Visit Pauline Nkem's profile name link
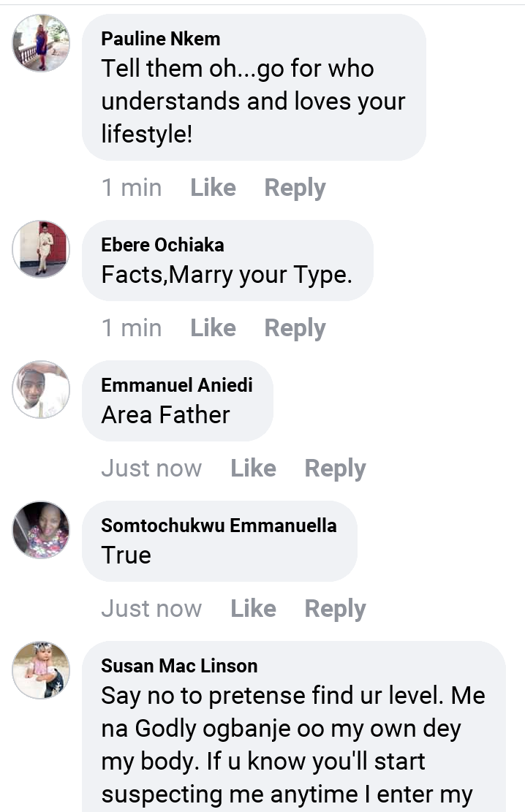This screenshot has height=812, width=525. [161, 38]
